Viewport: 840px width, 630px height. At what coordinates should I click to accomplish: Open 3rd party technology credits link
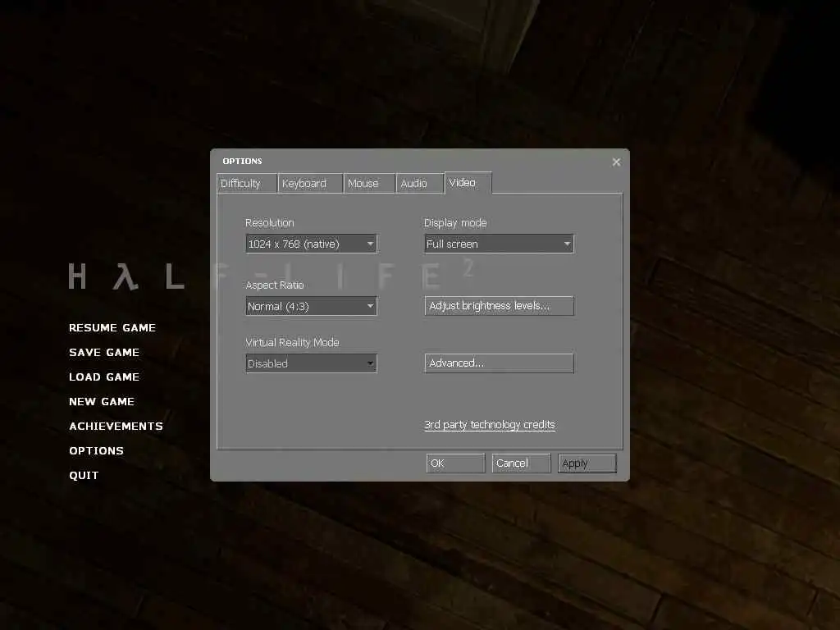[x=490, y=425]
